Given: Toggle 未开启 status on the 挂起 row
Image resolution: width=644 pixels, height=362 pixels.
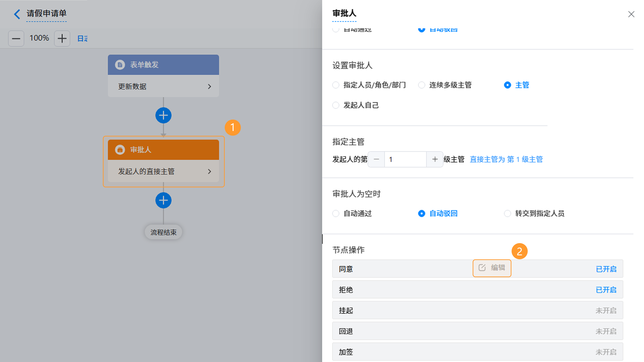Looking at the screenshot, I should coord(606,311).
